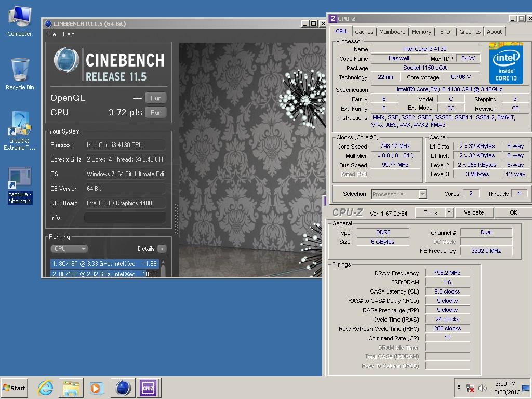Open the Processor #1 selection dropdown

(x=399, y=194)
